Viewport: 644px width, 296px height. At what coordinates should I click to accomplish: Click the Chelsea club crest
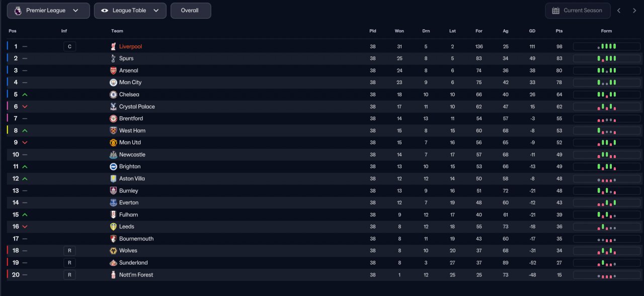(113, 95)
